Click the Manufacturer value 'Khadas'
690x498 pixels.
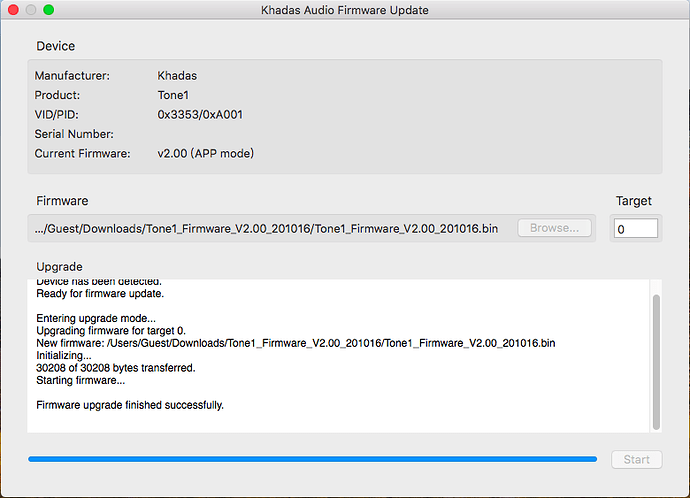(x=179, y=75)
